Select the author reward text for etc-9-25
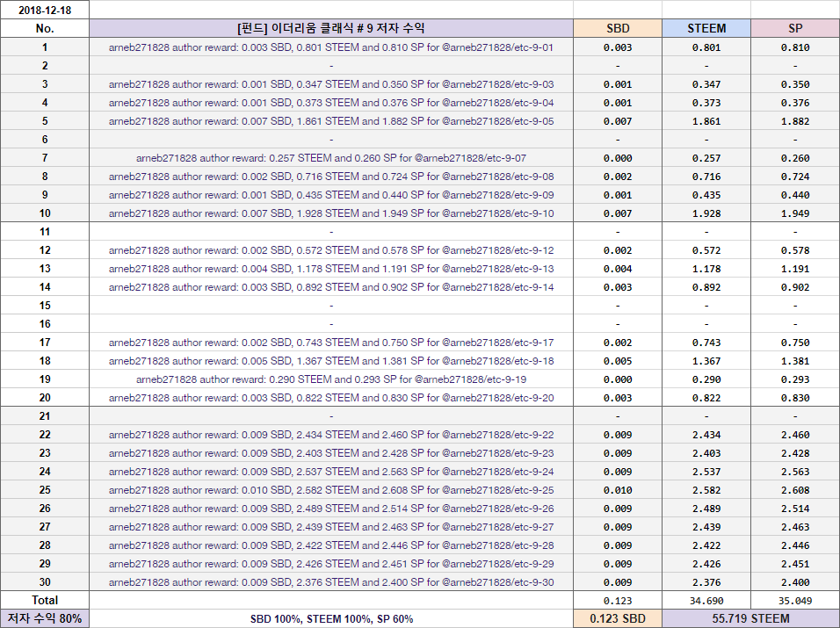The height and width of the screenshot is (628, 840). (331, 490)
